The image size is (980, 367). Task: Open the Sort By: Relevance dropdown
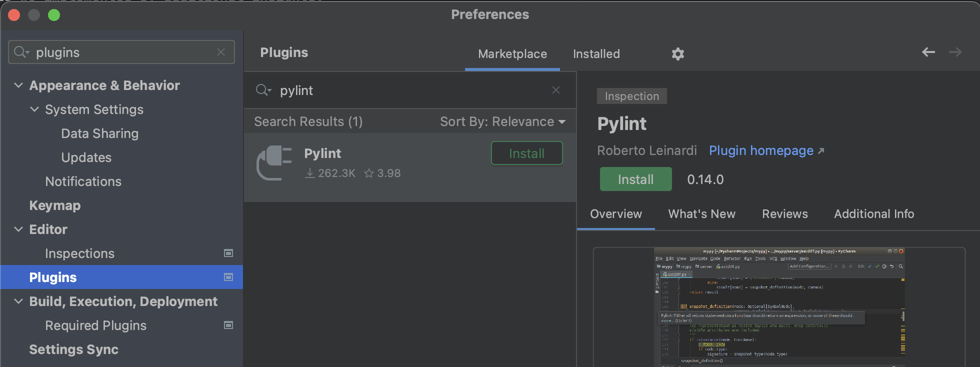[x=503, y=121]
